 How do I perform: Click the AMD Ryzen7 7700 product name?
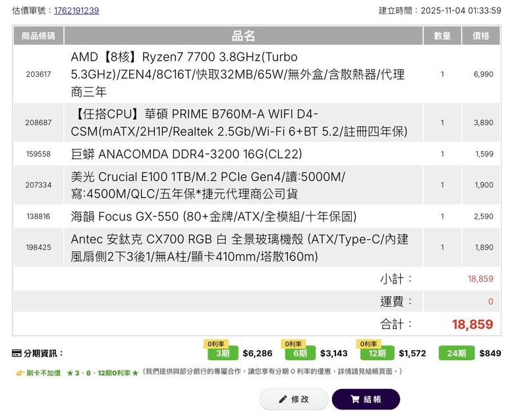238,74
